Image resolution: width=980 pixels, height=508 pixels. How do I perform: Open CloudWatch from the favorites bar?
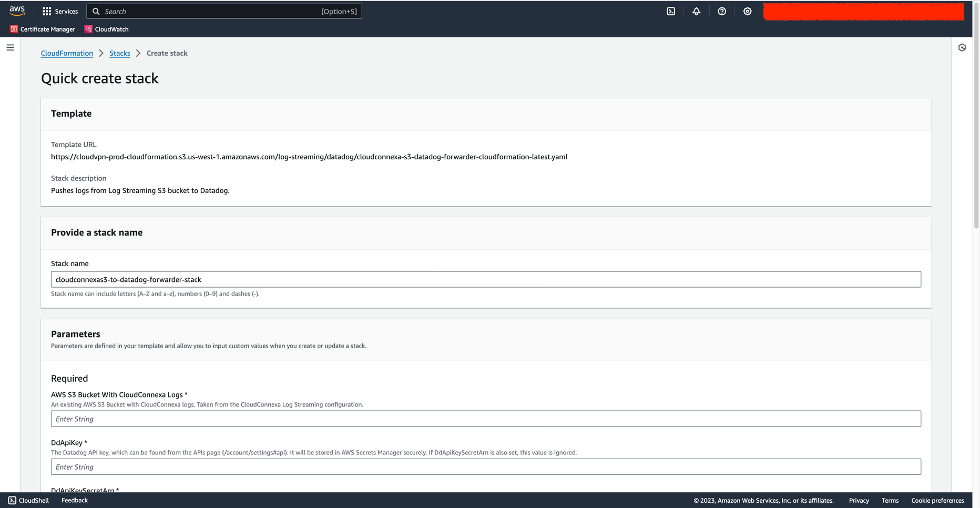(x=106, y=29)
